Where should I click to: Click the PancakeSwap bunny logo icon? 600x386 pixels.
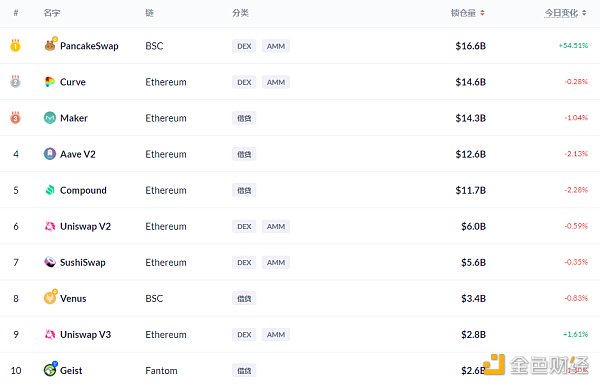(x=50, y=45)
